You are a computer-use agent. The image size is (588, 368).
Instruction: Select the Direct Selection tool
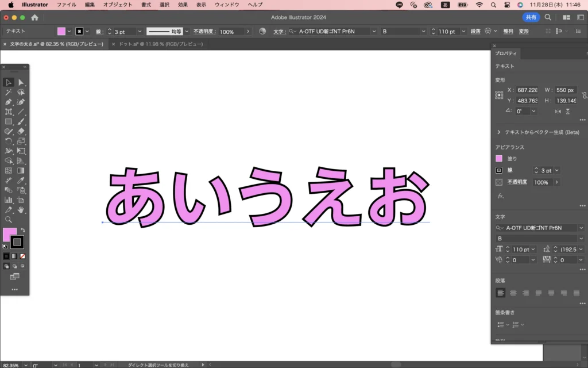[x=21, y=83]
